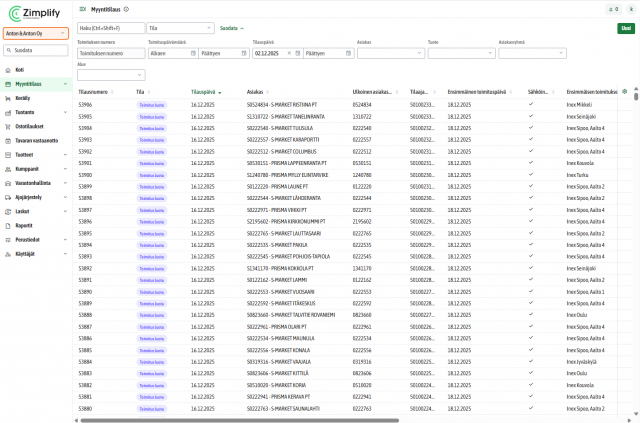The height and width of the screenshot is (423, 640).
Task: Open the Anton & Anton Oy company selector
Action: (x=35, y=33)
